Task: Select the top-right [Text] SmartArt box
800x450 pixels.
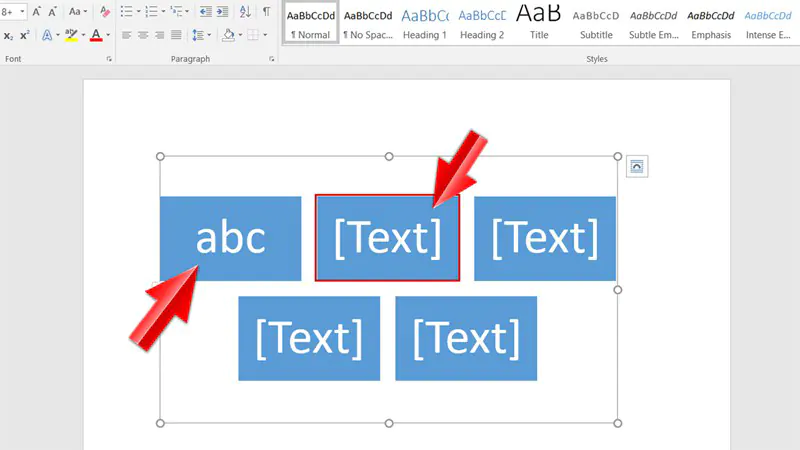Action: tap(545, 238)
